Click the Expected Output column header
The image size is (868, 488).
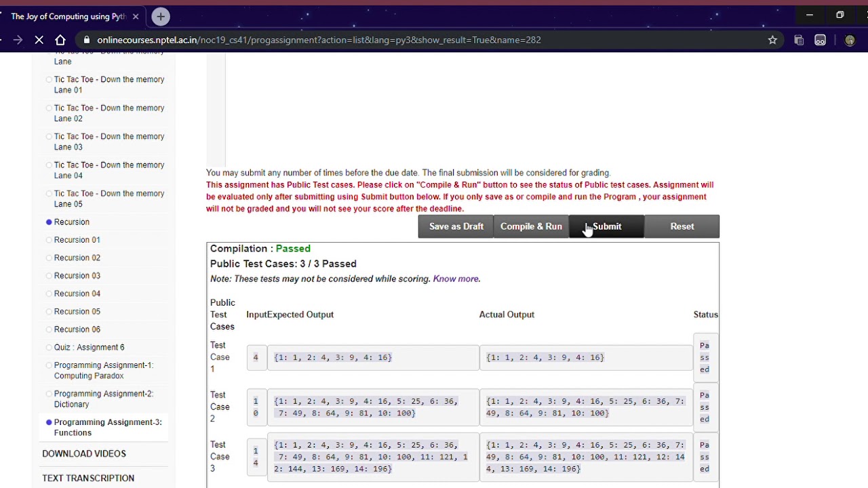tap(300, 314)
